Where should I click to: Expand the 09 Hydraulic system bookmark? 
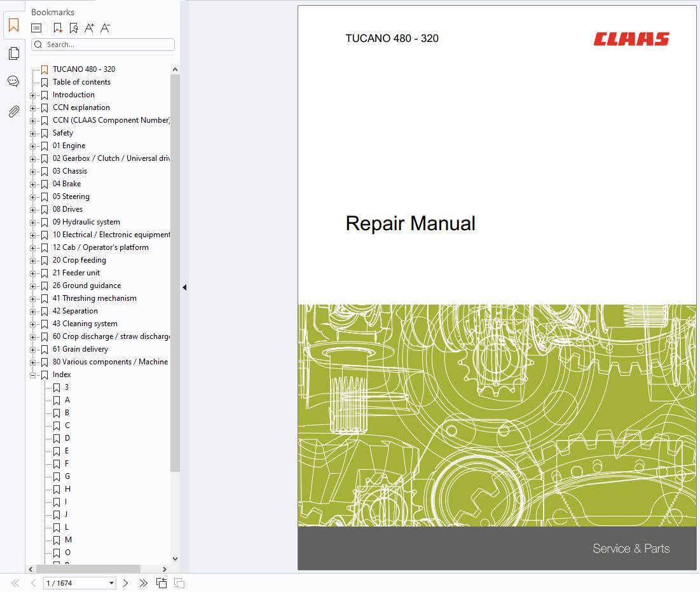pos(32,223)
